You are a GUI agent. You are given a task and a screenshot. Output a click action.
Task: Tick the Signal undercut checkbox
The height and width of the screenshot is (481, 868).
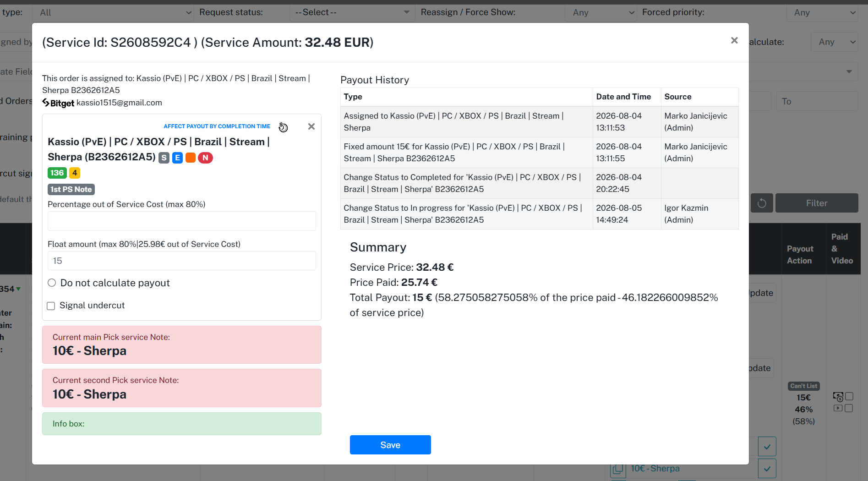pos(51,306)
